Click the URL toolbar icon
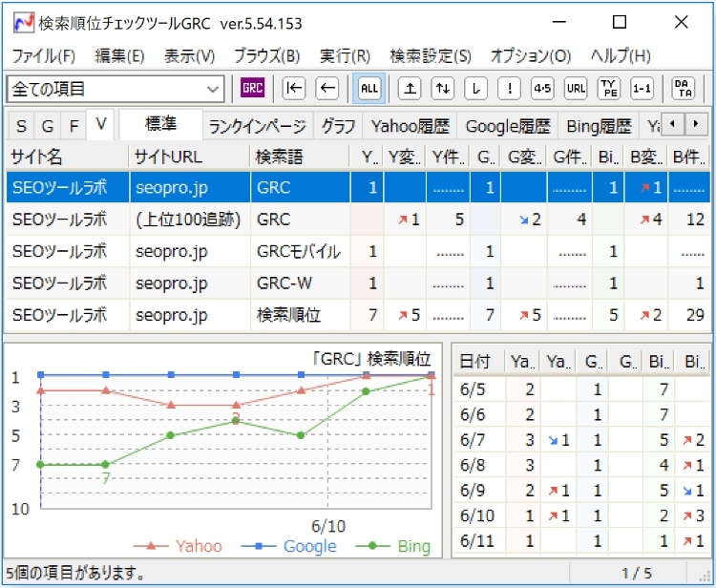The height and width of the screenshot is (588, 716). [576, 89]
